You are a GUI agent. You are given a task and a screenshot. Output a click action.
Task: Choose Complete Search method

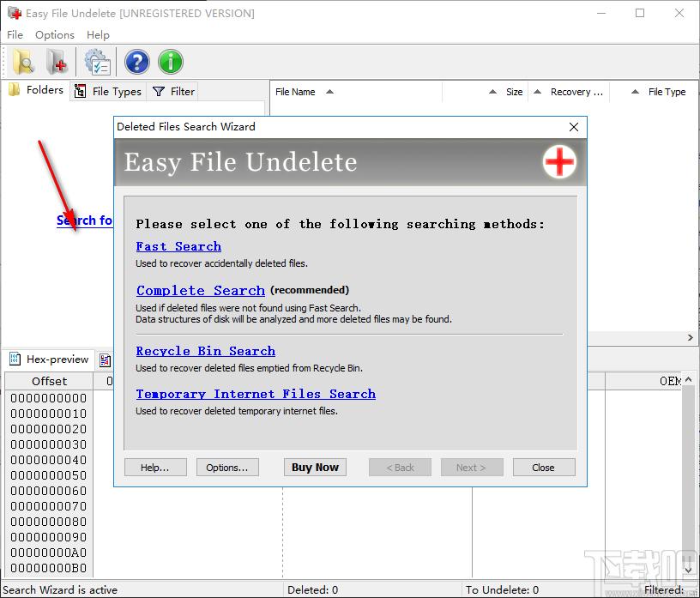coord(201,290)
